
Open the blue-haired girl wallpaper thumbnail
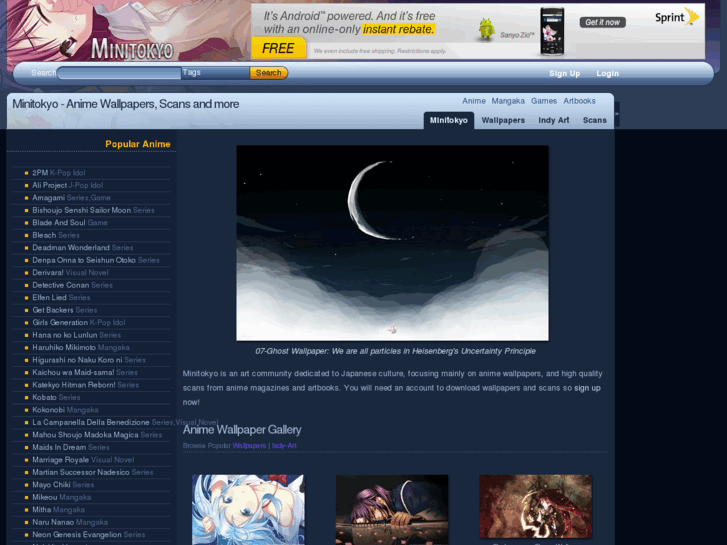click(x=248, y=509)
